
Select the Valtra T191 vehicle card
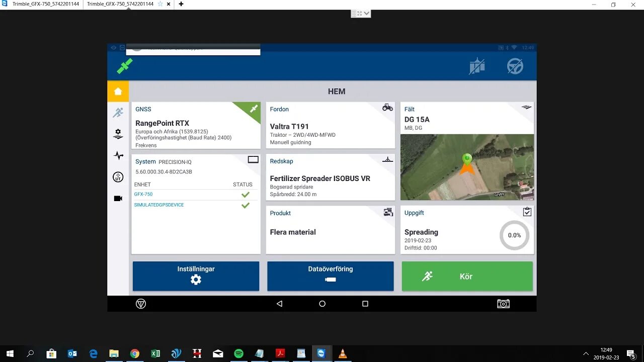click(331, 125)
